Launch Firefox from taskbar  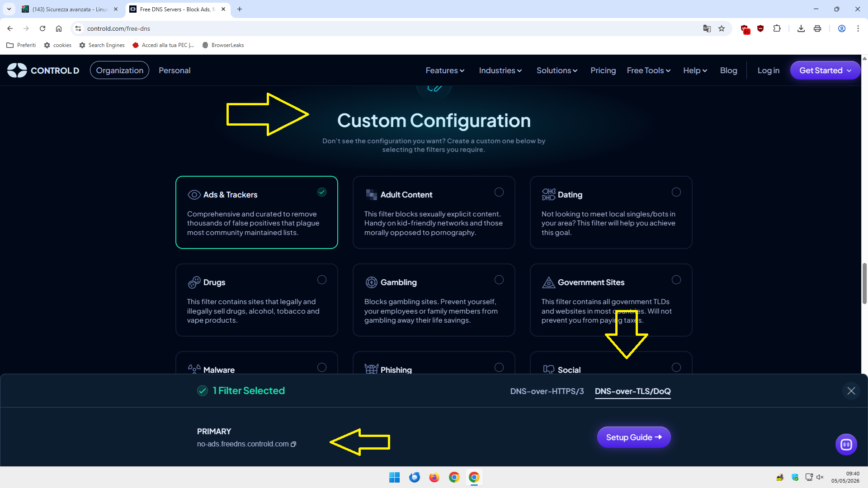point(434,477)
